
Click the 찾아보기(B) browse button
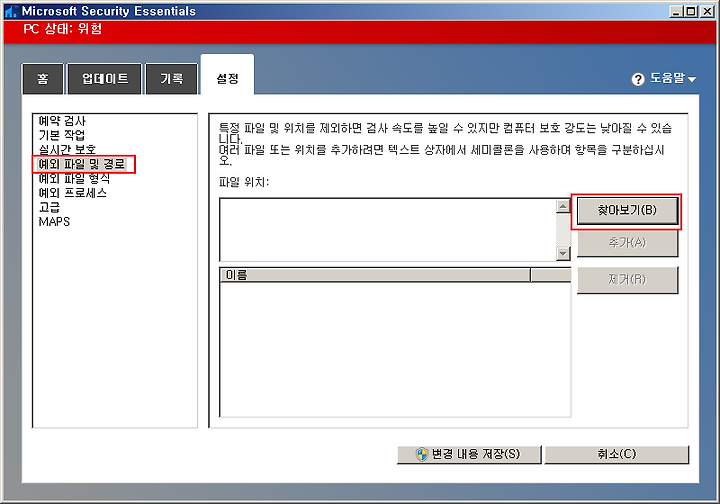click(627, 211)
